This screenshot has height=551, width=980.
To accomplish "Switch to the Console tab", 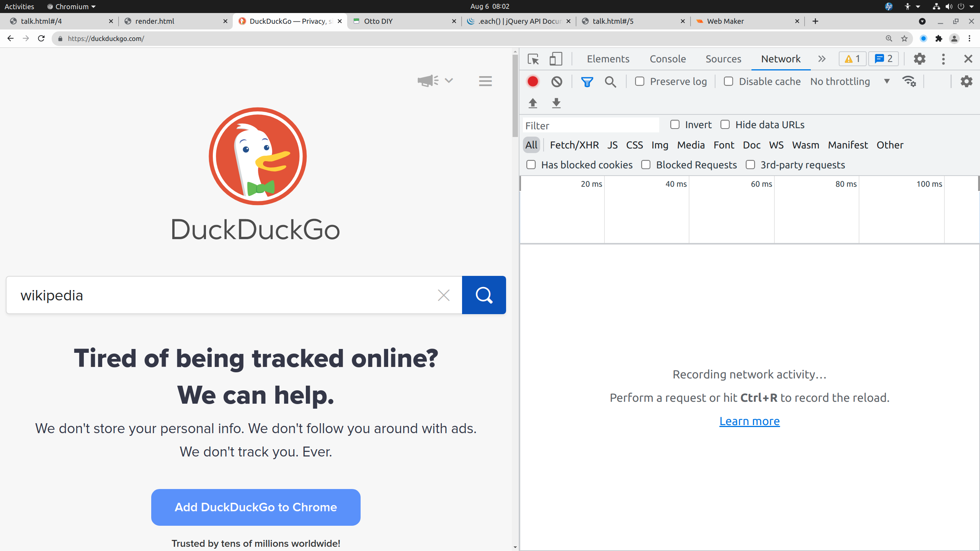I will 668,59.
